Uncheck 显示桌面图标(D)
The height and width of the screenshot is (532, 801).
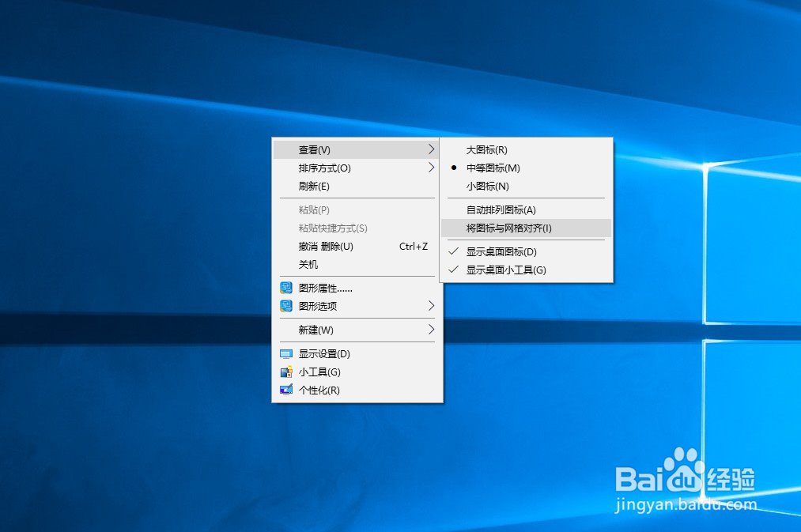(526, 251)
